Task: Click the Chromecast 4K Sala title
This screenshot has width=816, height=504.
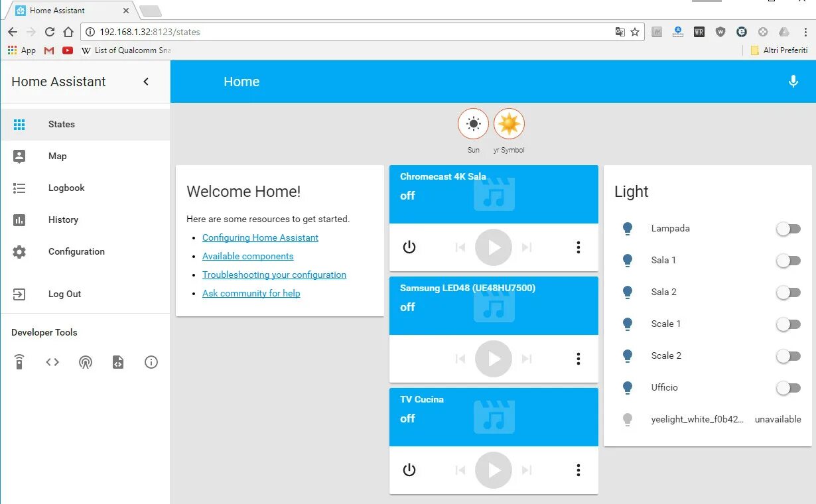Action: (x=443, y=176)
